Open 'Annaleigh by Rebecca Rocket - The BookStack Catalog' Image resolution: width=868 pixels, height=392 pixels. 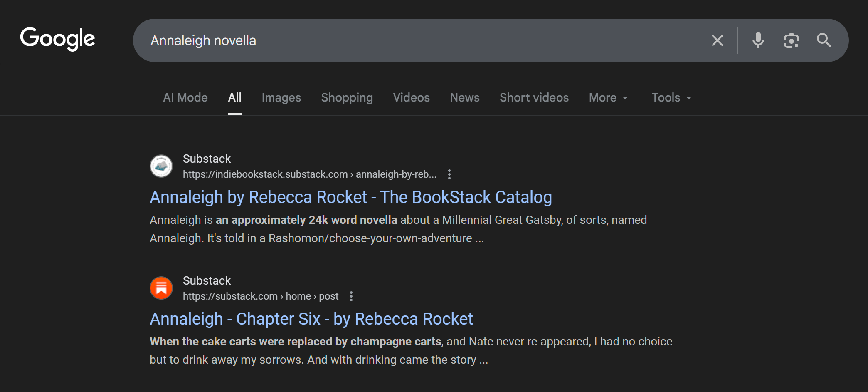click(x=351, y=197)
